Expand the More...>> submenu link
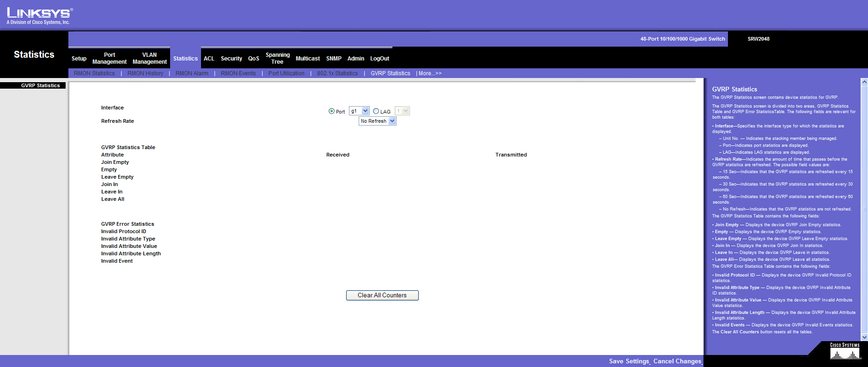868x367 pixels. [430, 73]
